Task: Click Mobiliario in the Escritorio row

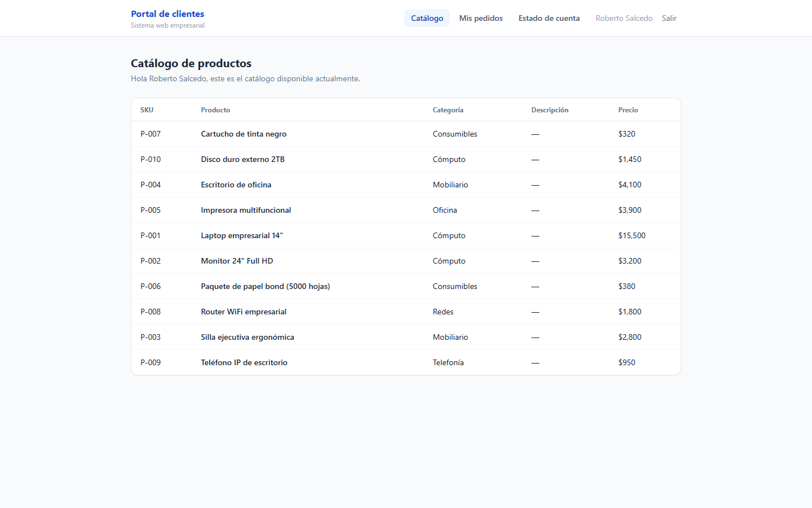Action: [x=451, y=185]
